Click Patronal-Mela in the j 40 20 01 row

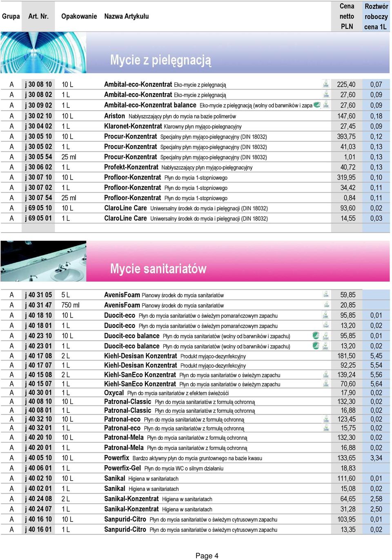[x=124, y=448]
